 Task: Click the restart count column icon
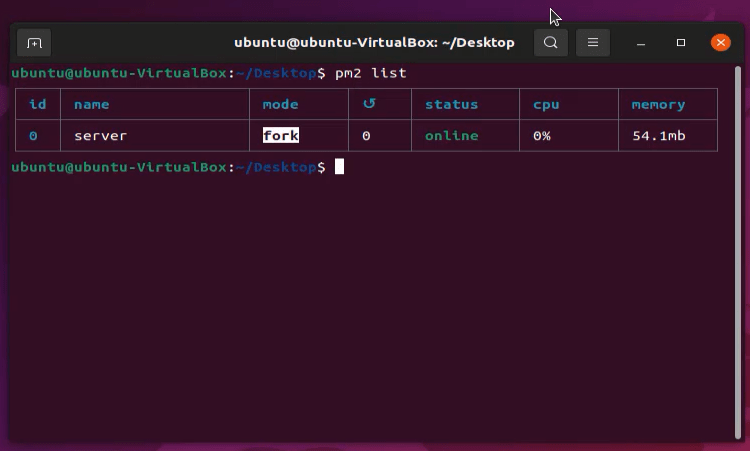click(369, 103)
